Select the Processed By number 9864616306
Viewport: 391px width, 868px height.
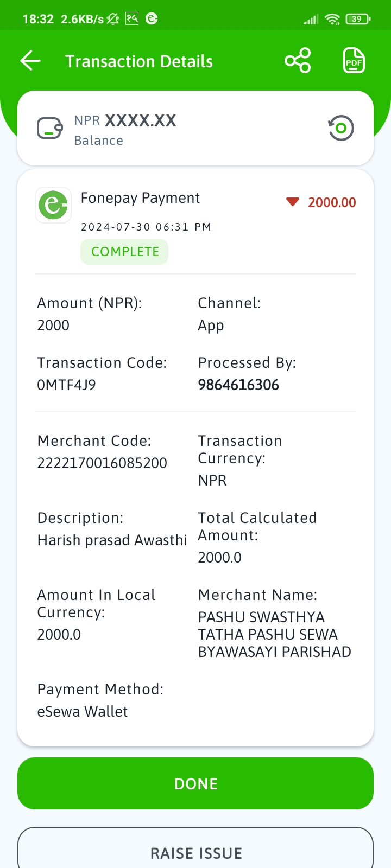238,385
